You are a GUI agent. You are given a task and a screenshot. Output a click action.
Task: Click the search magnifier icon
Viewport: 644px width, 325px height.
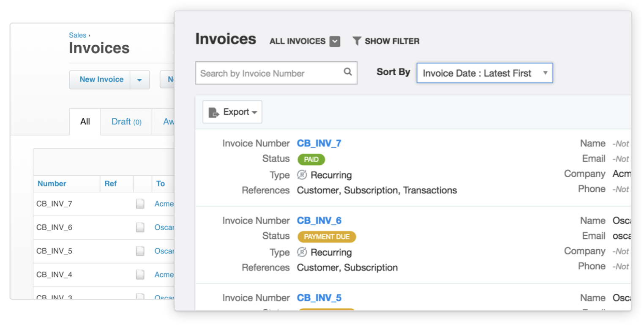(347, 73)
